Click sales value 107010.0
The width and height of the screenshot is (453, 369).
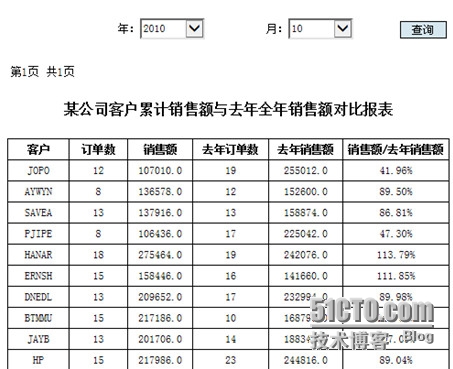[x=160, y=171]
